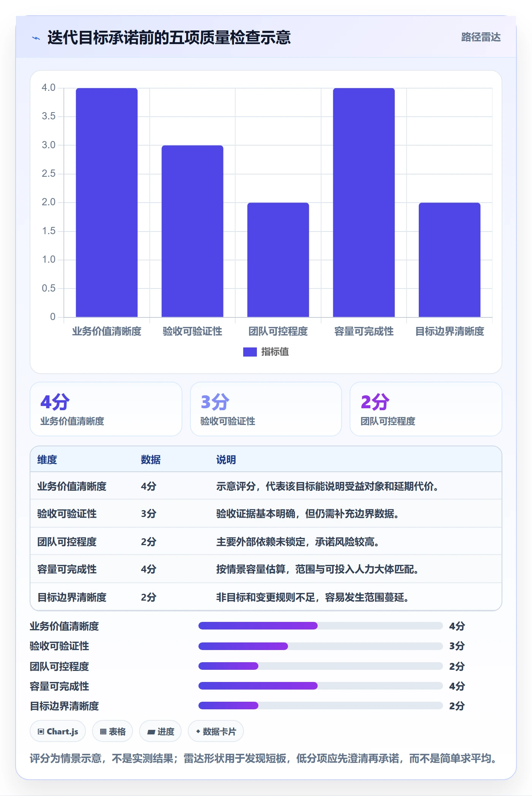532x796 pixels.
Task: Click the diamond icon in 数据卡片 chip
Action: pos(198,731)
